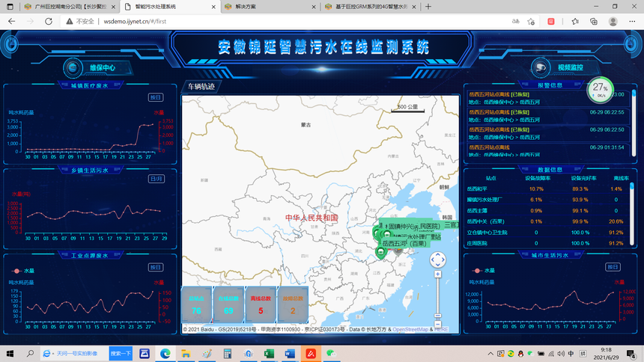Viewport: 644px width, 362px height.
Task: Open Excel from the taskbar
Action: 269,353
